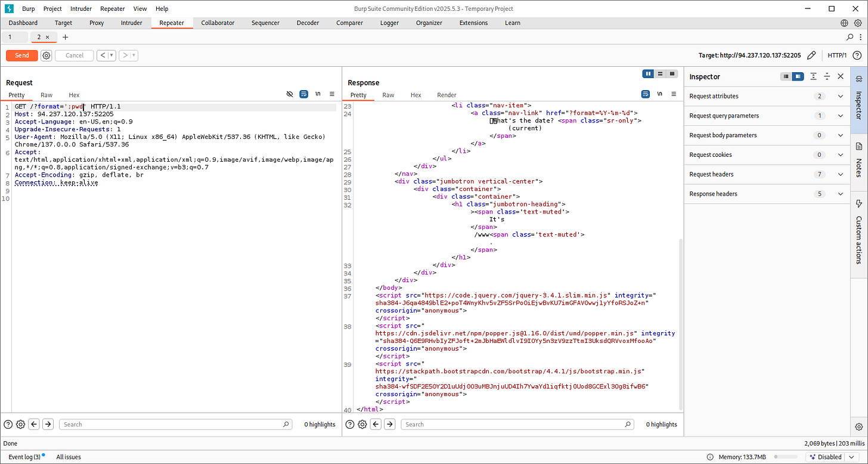The height and width of the screenshot is (464, 868).
Task: Expand the Request headers section
Action: click(841, 174)
